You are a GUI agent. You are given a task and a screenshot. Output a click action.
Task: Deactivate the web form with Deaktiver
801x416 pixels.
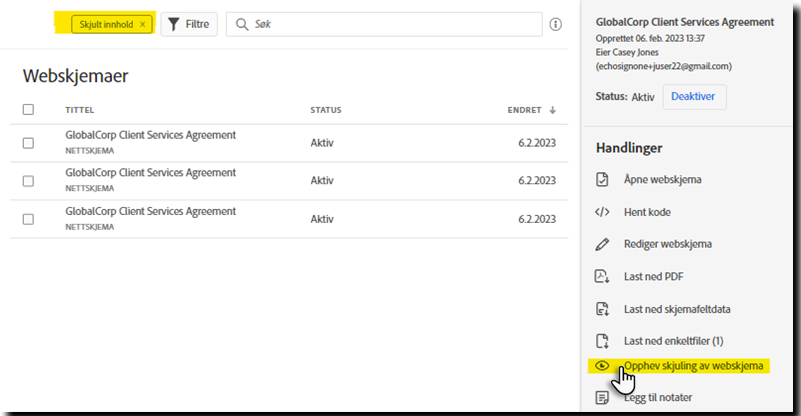[x=694, y=97]
